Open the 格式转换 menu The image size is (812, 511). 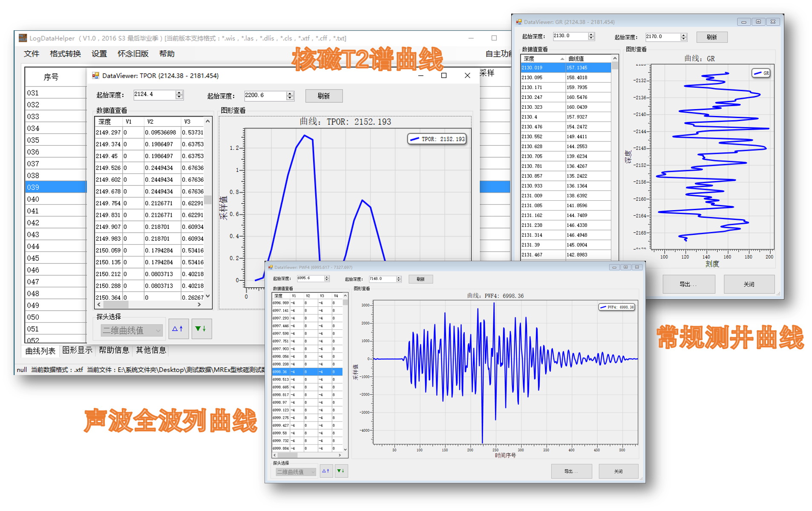(x=65, y=54)
